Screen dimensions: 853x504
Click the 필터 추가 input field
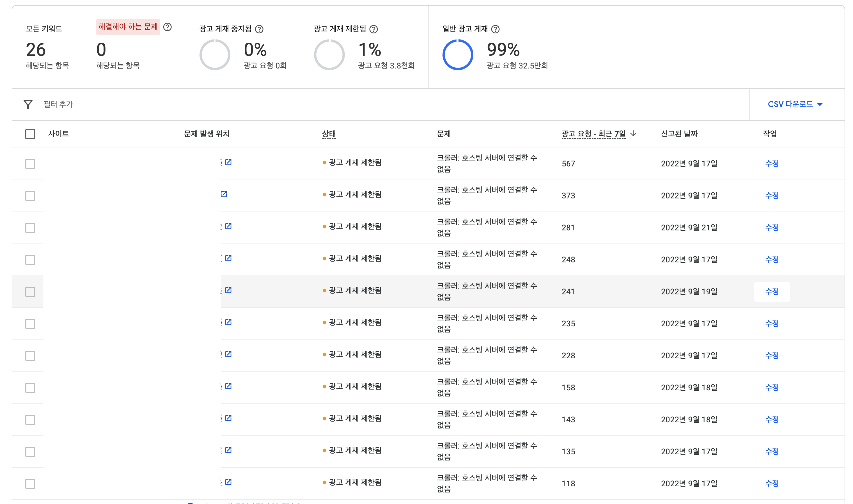(58, 104)
